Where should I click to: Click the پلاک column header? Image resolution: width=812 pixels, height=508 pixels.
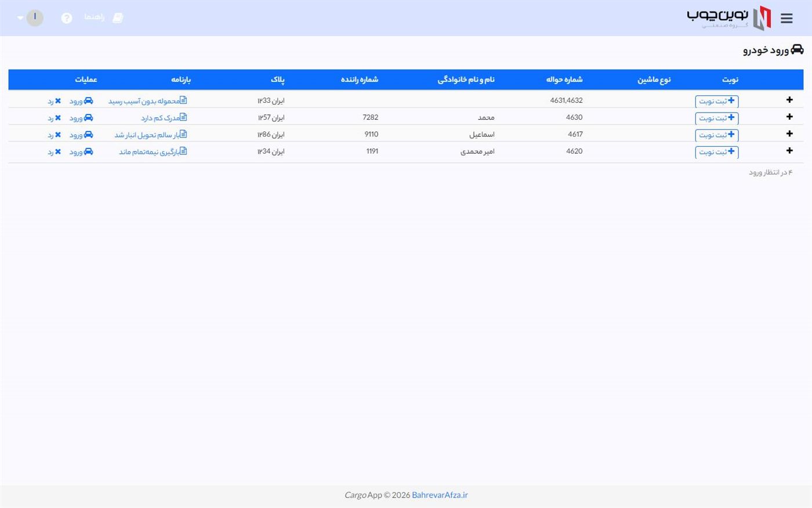click(x=278, y=80)
